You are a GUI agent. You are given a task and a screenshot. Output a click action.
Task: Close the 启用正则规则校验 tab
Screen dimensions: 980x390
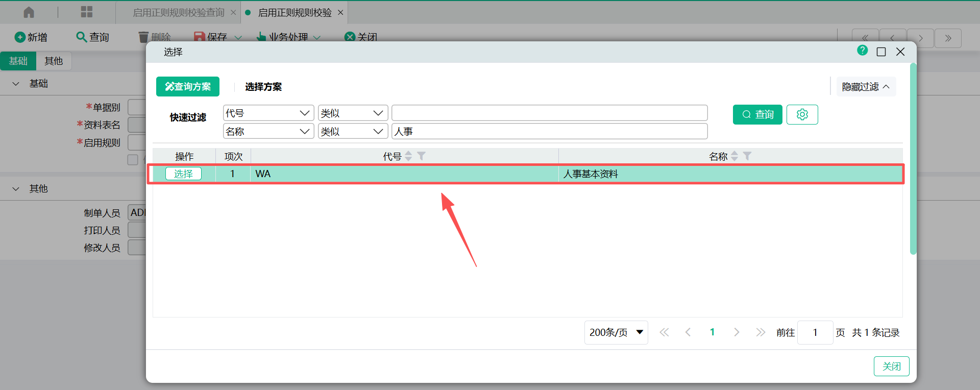(x=340, y=12)
